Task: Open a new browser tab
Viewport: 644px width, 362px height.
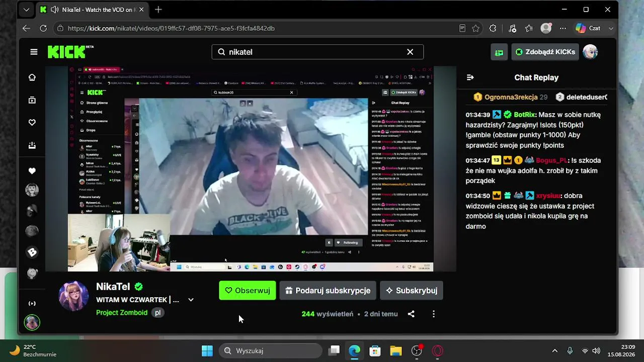Action: click(158, 10)
